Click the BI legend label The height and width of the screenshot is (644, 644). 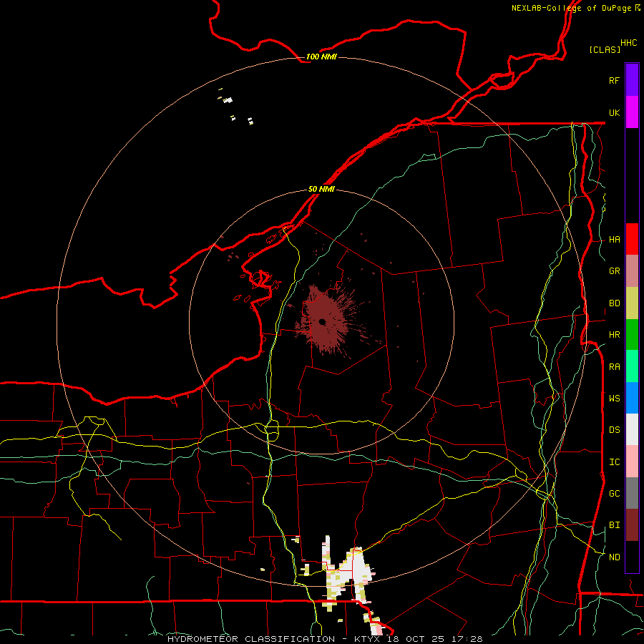[x=615, y=525]
